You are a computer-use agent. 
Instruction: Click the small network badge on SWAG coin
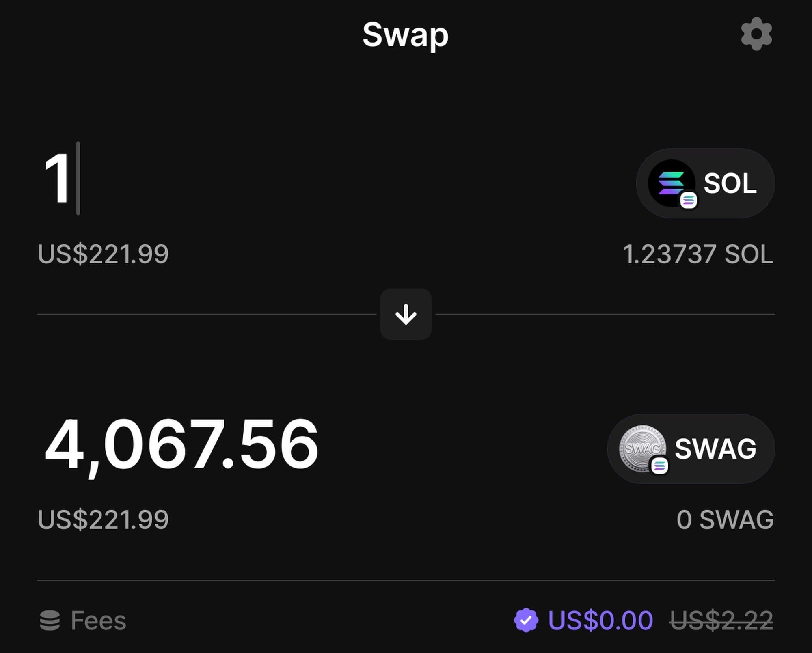click(x=660, y=466)
